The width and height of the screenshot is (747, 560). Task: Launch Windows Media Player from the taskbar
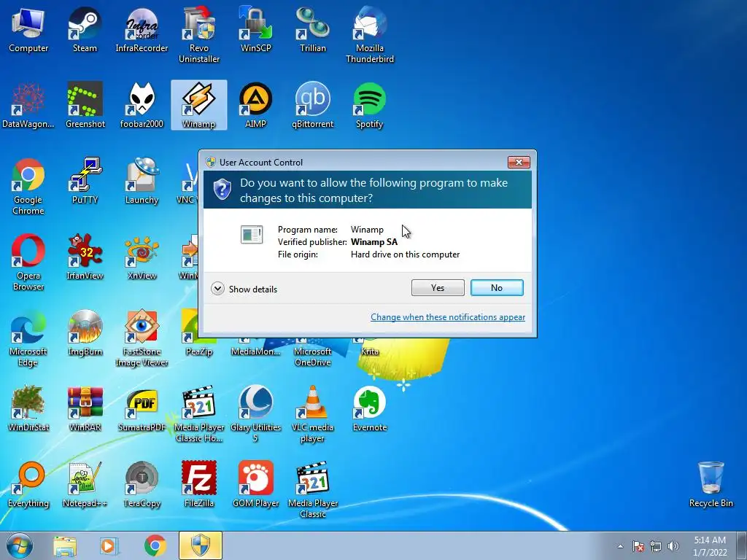point(109,546)
